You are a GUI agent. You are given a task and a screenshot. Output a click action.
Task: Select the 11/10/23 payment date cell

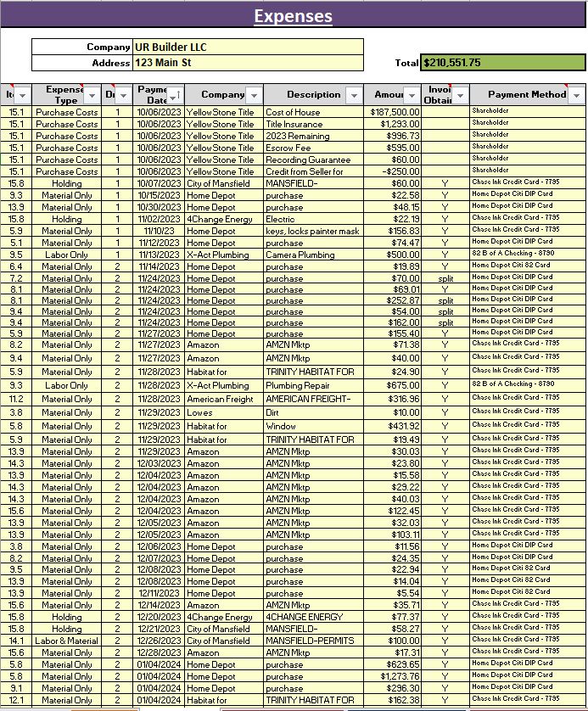coord(159,231)
